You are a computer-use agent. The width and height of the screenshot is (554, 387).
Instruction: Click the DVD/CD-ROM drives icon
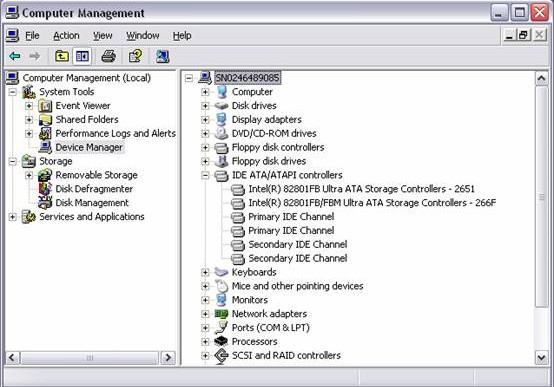(x=221, y=134)
